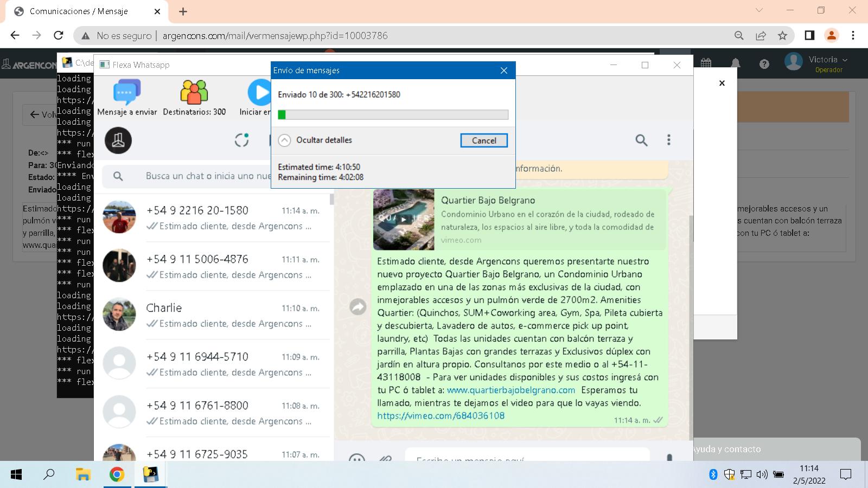Click the Iniciar envío play button
This screenshot has height=488, width=868.
[259, 92]
